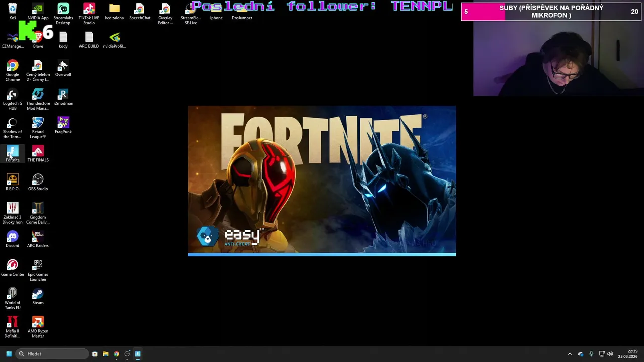Click the SUBY goal progress bar
The width and height of the screenshot is (644, 362).
[x=551, y=11]
